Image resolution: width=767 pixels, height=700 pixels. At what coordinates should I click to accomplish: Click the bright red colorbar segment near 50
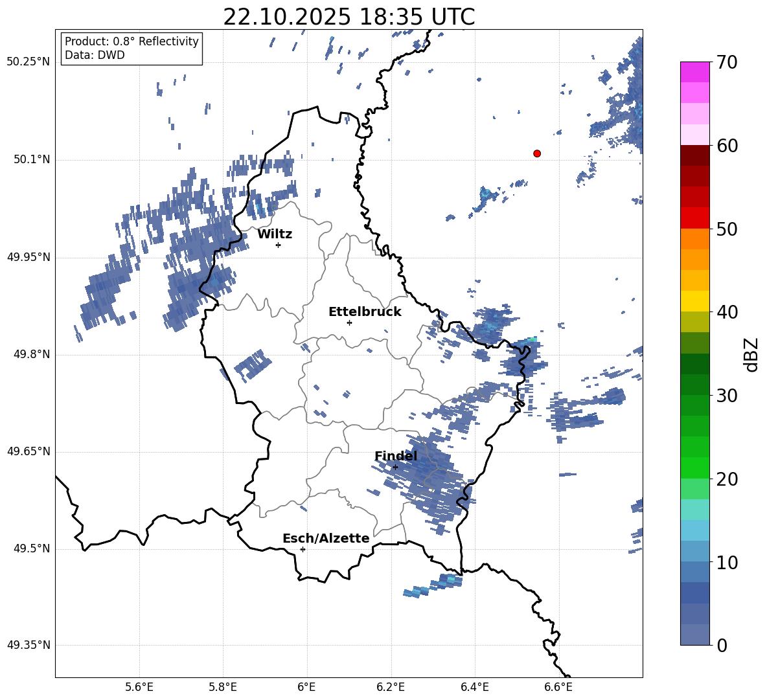(695, 218)
